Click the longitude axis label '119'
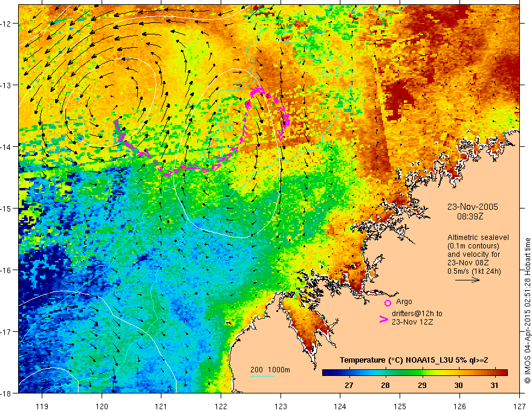The image size is (532, 411). click(42, 406)
